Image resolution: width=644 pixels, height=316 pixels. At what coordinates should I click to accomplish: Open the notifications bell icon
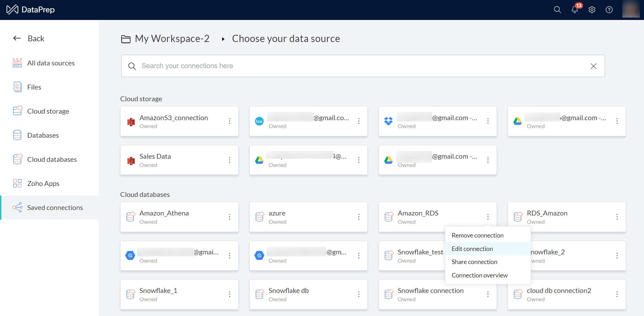574,10
